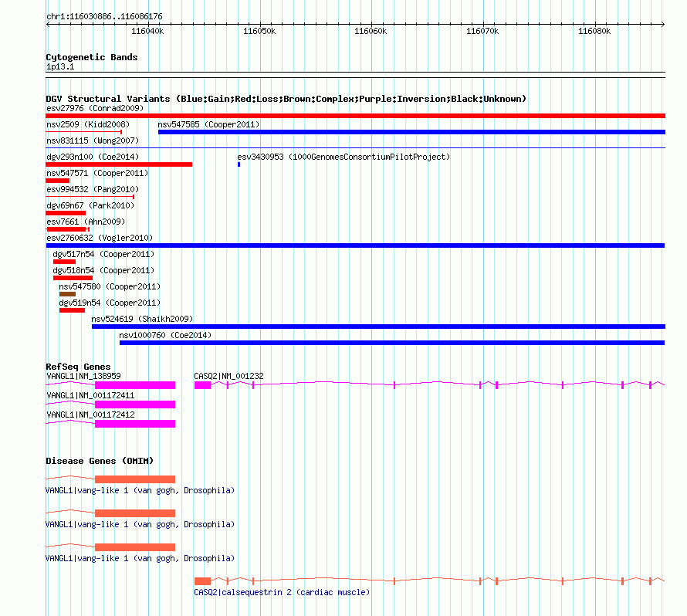Viewport: 687px width, 616px height.
Task: Click the VANGL1|NM_001172412 gene label
Action: pos(90,415)
